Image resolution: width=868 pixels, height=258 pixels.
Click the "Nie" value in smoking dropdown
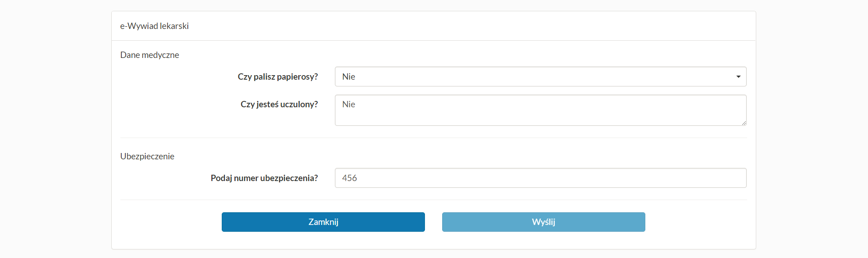point(348,76)
